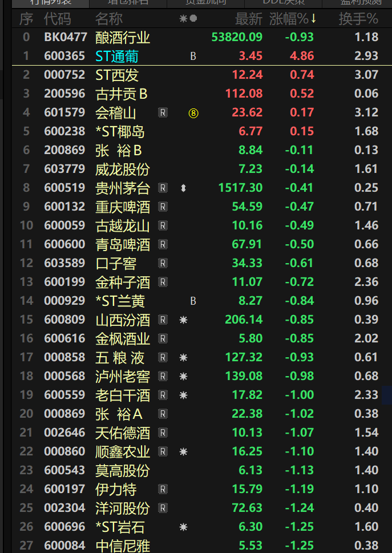The height and width of the screenshot is (553, 392).
Task: Select stock name *ST椰岛
Action: point(120,132)
